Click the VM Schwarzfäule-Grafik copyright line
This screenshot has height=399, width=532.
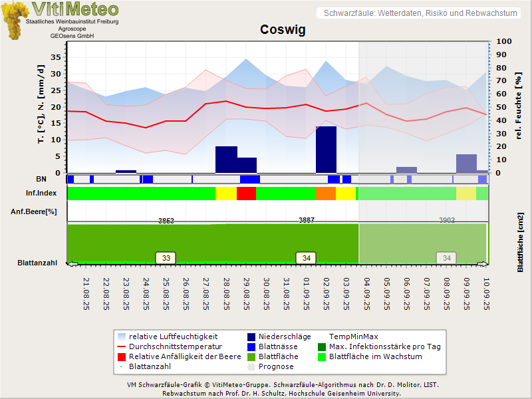tap(283, 385)
